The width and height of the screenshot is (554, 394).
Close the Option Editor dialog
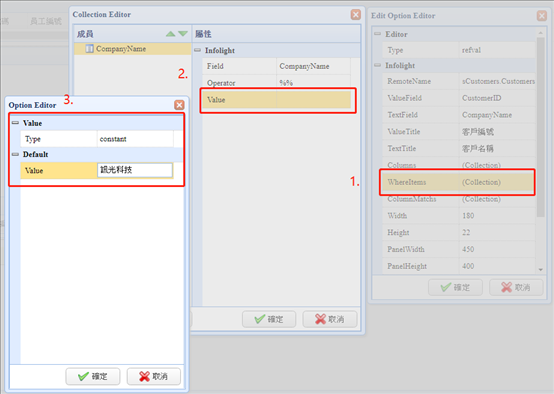pyautogui.click(x=179, y=105)
